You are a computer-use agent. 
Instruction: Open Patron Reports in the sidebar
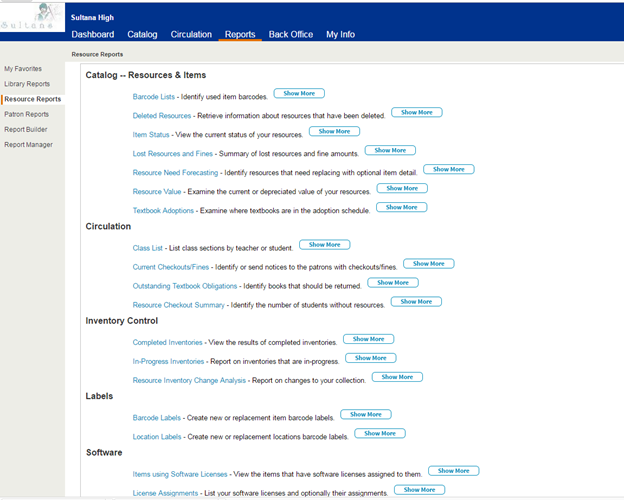point(26,114)
